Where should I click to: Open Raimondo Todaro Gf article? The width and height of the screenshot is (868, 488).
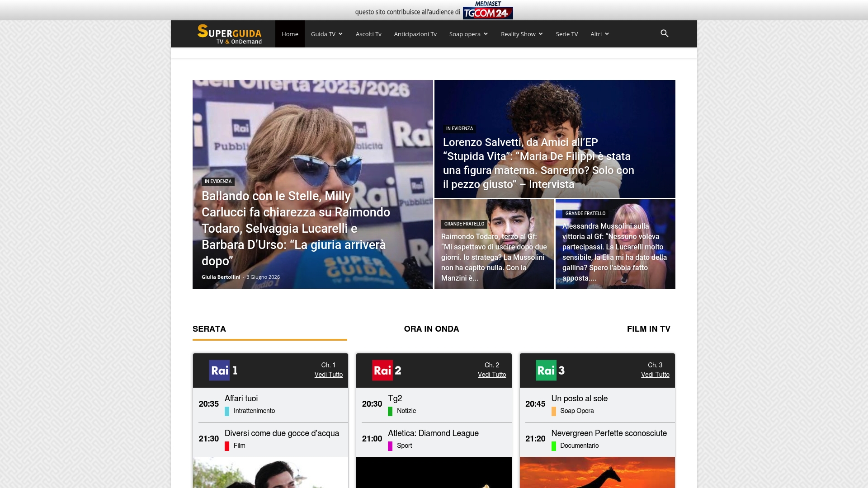pos(494,257)
